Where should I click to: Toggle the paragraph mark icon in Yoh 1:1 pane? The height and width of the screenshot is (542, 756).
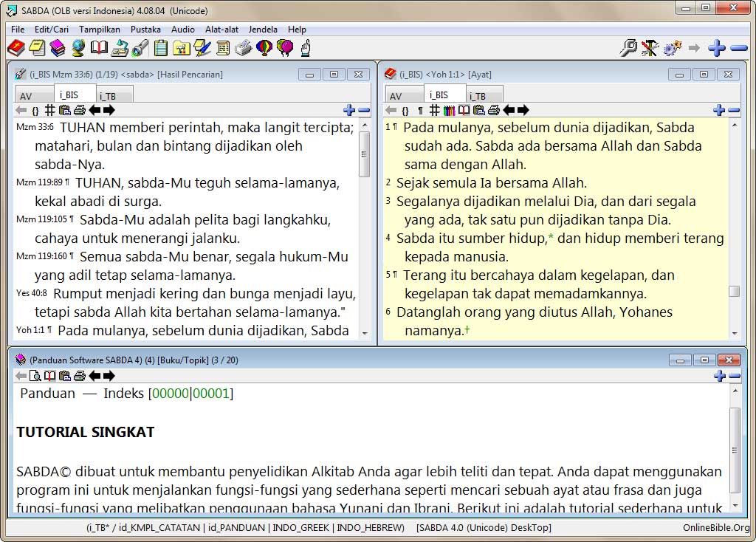(420, 111)
